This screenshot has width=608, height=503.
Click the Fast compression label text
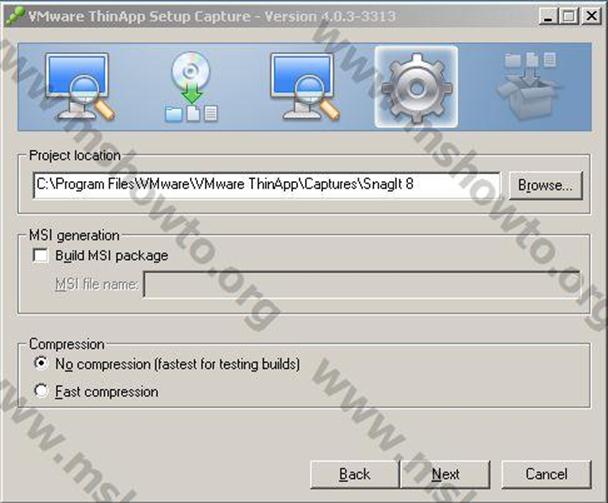107,392
